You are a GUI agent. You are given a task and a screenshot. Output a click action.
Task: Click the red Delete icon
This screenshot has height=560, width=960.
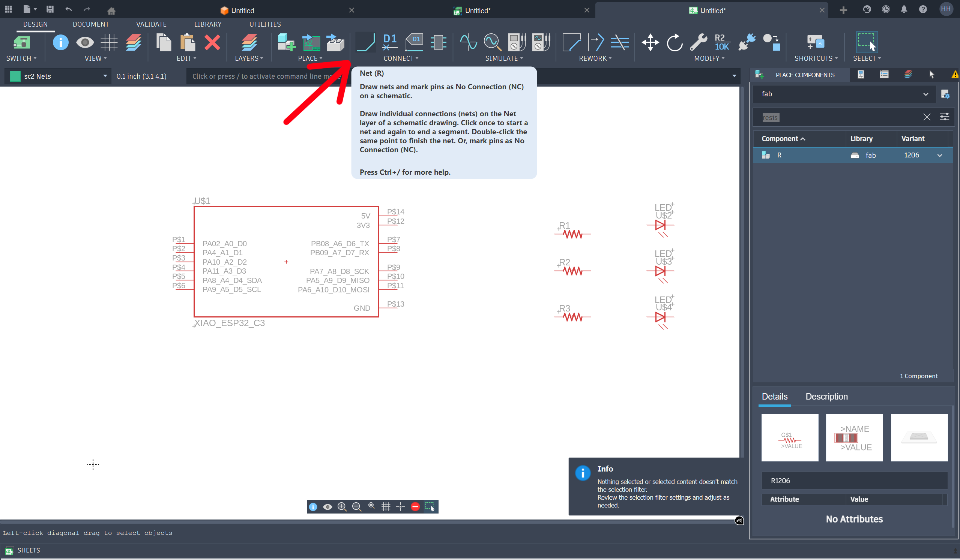pyautogui.click(x=212, y=42)
